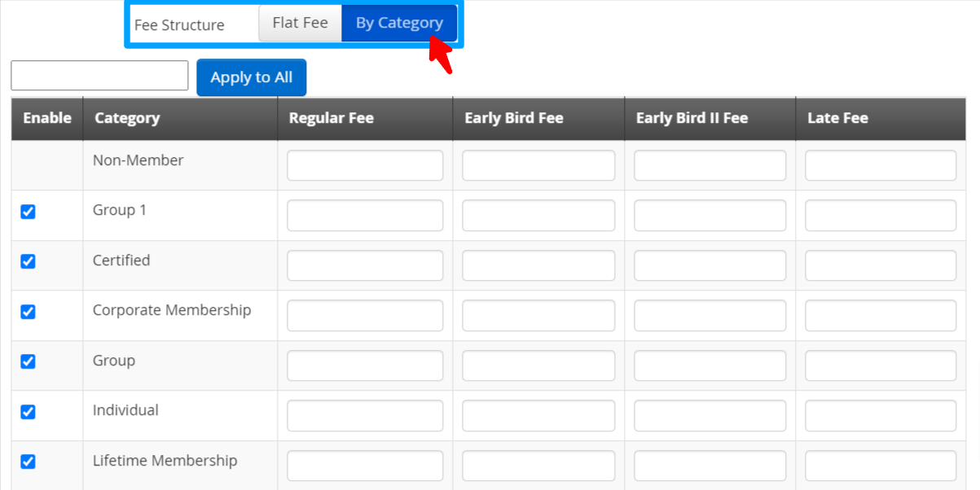Click the Group Early Bird Fee field

538,365
